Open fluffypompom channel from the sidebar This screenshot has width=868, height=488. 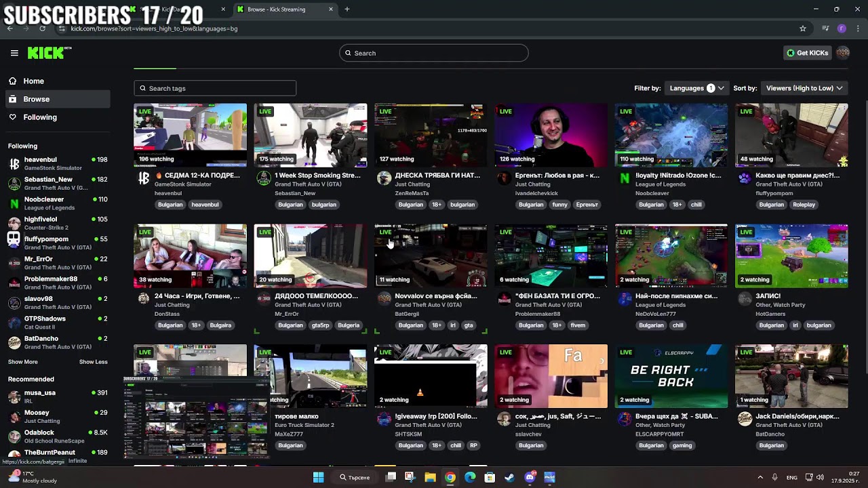pos(58,243)
